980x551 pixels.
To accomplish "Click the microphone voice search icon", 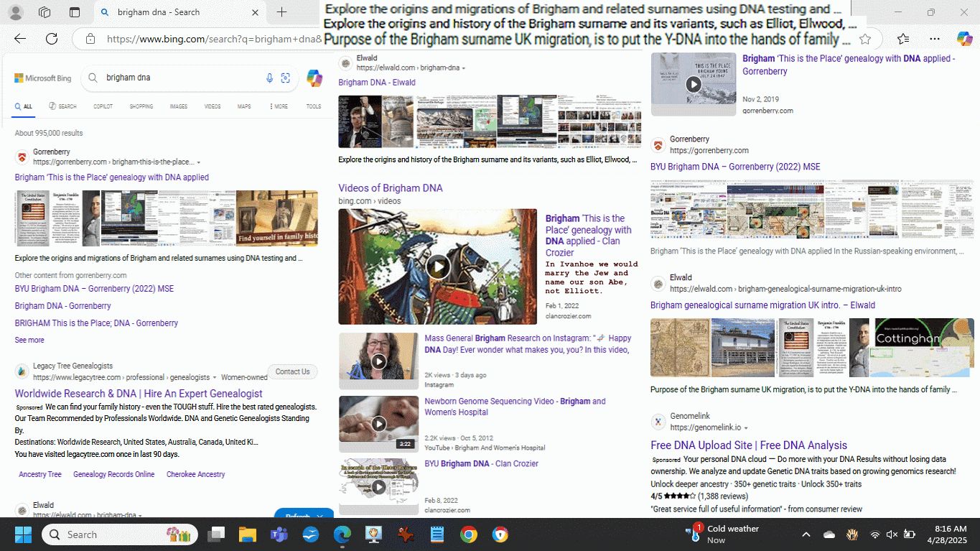I will click(270, 78).
